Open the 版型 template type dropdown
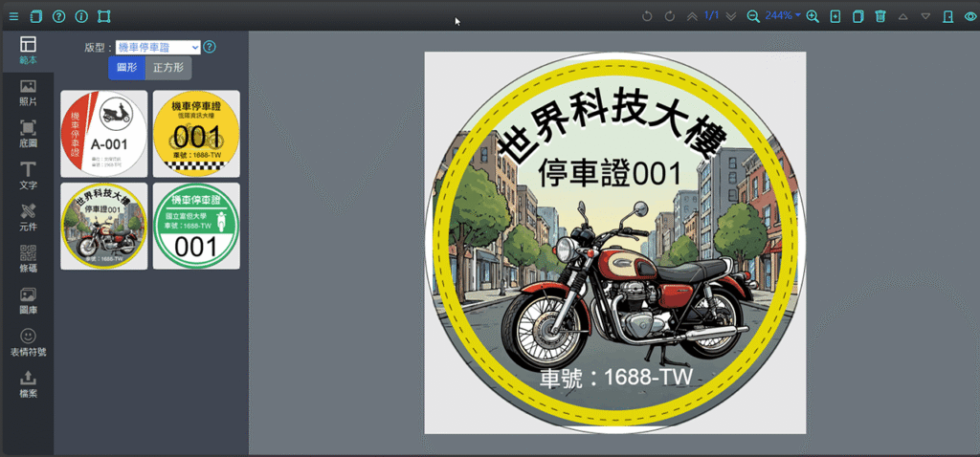Screen dimensions: 980x457 coord(158,47)
